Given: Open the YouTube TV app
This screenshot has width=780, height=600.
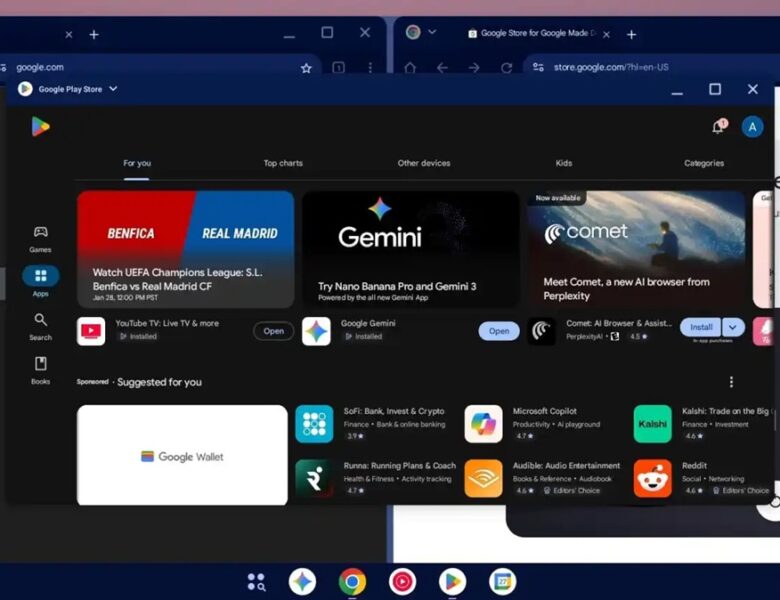Looking at the screenshot, I should click(274, 331).
